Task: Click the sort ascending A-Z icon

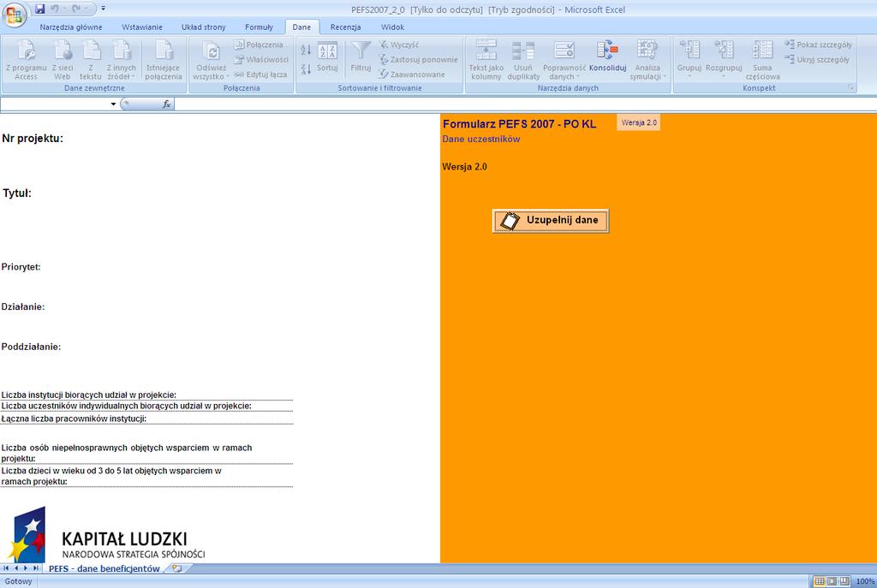Action: (x=306, y=50)
